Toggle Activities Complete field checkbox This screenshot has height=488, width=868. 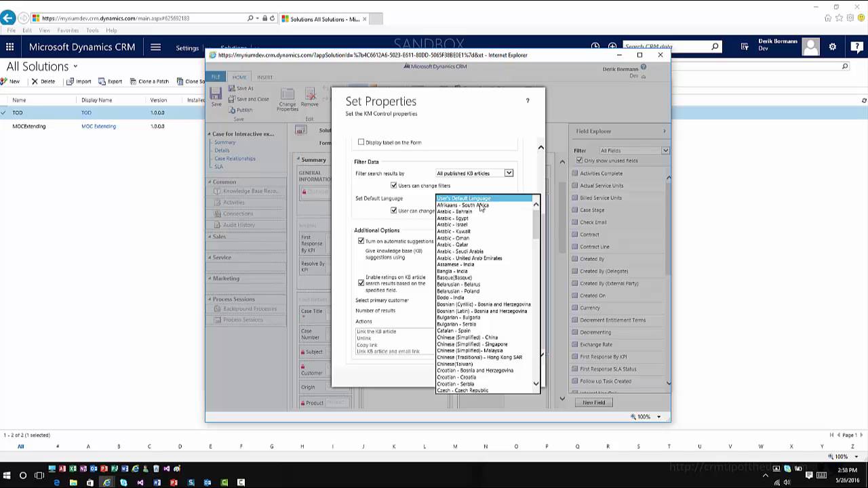(575, 174)
